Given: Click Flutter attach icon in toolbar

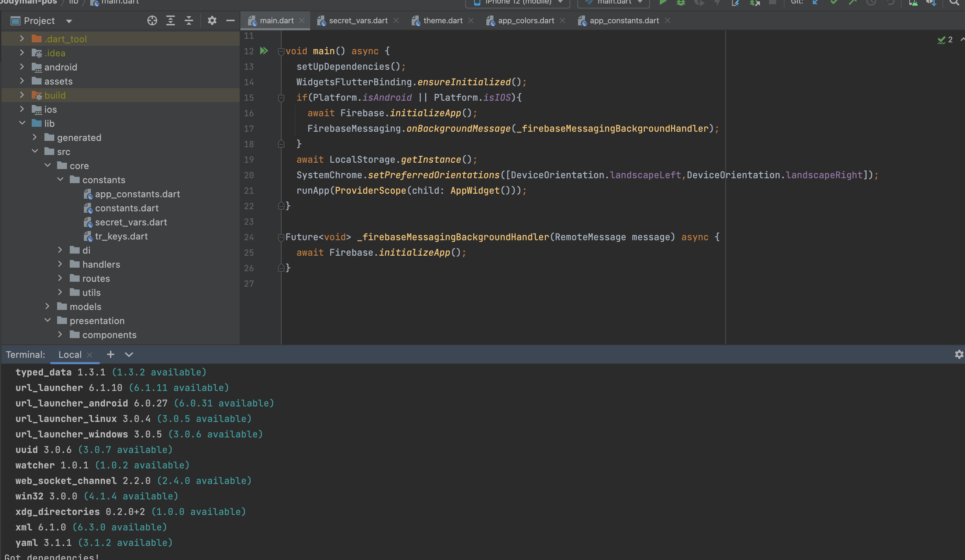Looking at the screenshot, I should pyautogui.click(x=736, y=2).
